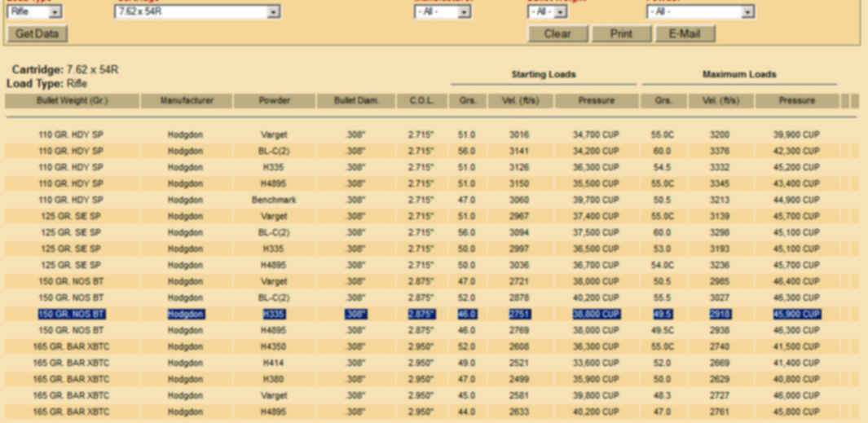868x423 pixels.
Task: Click the Benchmark powder cell
Action: [274, 200]
